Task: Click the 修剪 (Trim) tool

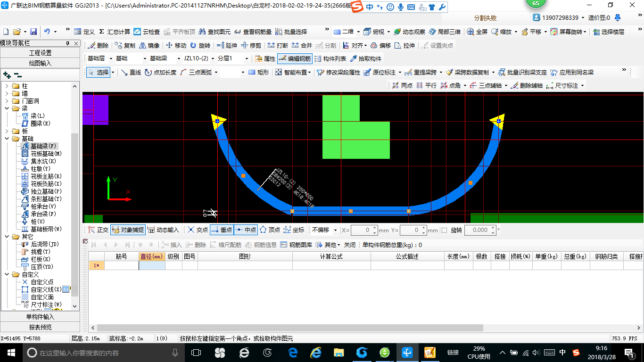Action: coord(251,46)
